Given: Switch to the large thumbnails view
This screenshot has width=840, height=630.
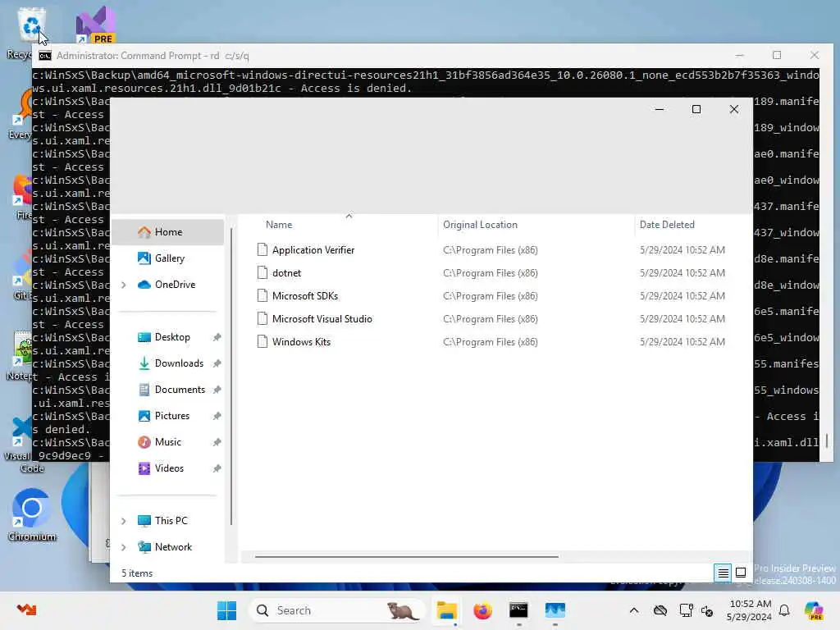Looking at the screenshot, I should click(x=741, y=573).
